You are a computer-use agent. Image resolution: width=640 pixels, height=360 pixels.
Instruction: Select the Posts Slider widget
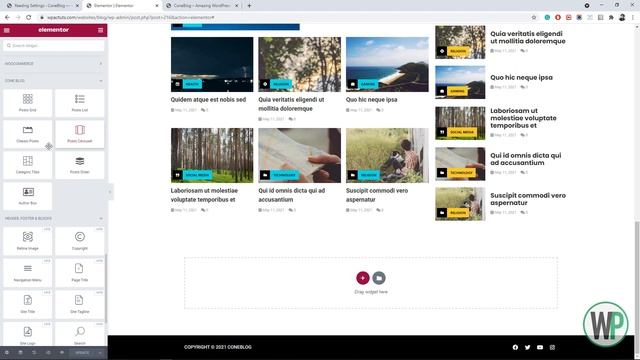(x=80, y=165)
